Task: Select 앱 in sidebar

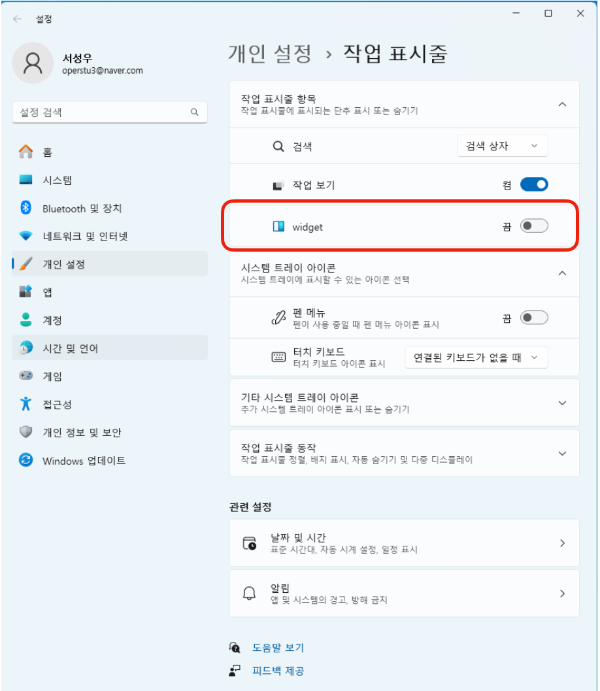Action: click(x=110, y=292)
